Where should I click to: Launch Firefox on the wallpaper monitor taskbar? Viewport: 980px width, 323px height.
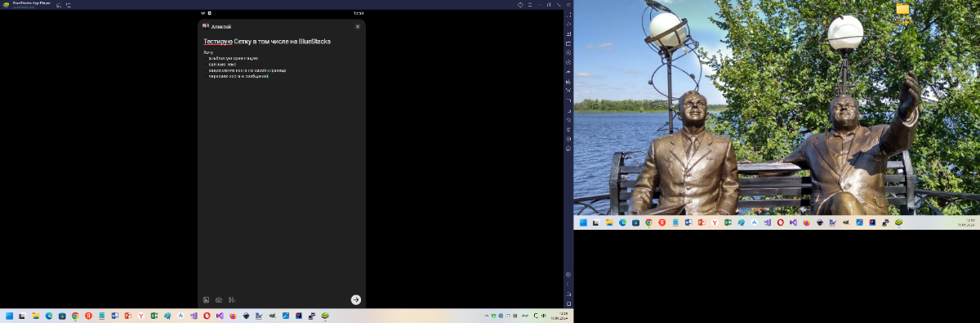point(807,222)
